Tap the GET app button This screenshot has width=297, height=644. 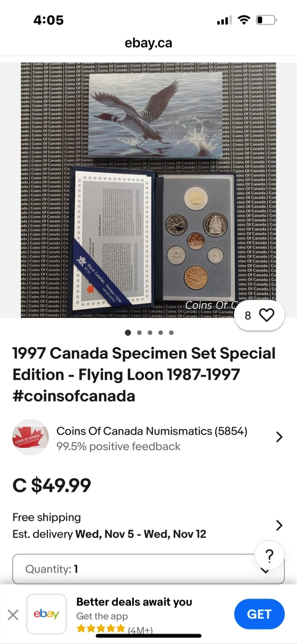(259, 614)
